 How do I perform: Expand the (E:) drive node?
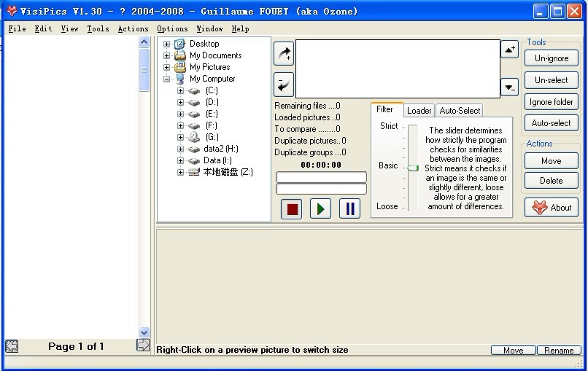click(x=180, y=114)
